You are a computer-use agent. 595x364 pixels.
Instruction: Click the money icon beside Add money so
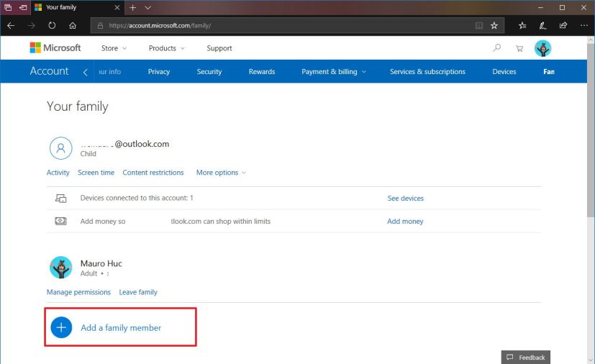(60, 221)
